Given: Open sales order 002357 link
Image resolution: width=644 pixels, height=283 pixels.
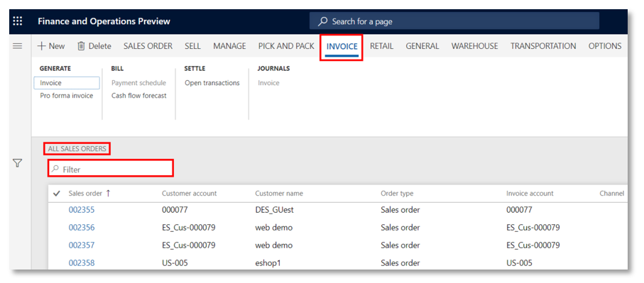Looking at the screenshot, I should pos(82,245).
